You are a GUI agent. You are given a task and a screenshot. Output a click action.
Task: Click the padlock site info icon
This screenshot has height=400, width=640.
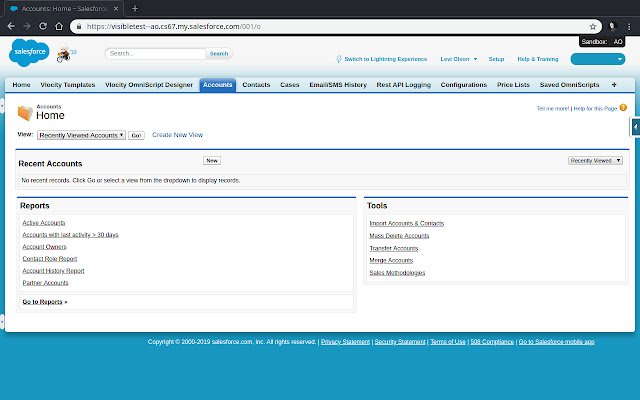click(79, 27)
